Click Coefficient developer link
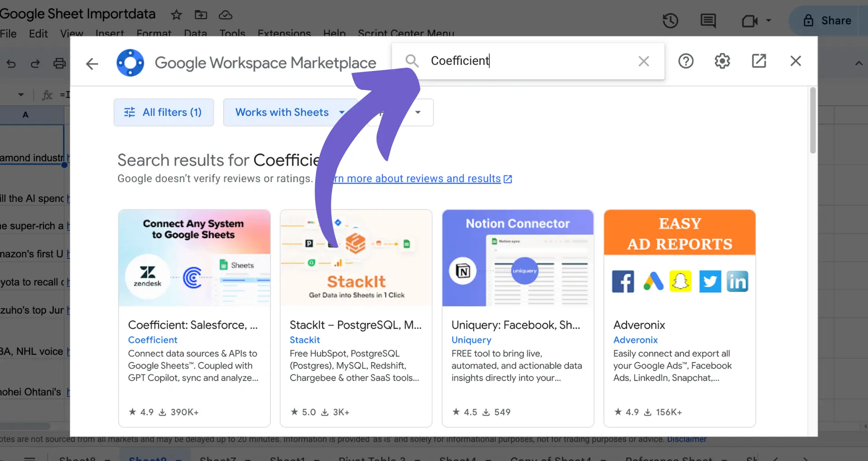868x461 pixels. 153,340
